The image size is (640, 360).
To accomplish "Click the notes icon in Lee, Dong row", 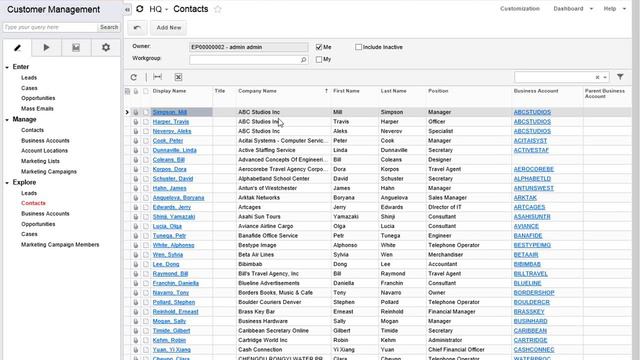I will coord(136,264).
